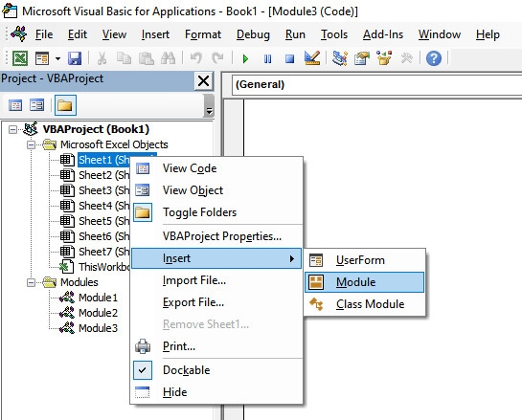Open Object Browser toolbar icon
The height and width of the screenshot is (420, 522).
pyautogui.click(x=384, y=58)
